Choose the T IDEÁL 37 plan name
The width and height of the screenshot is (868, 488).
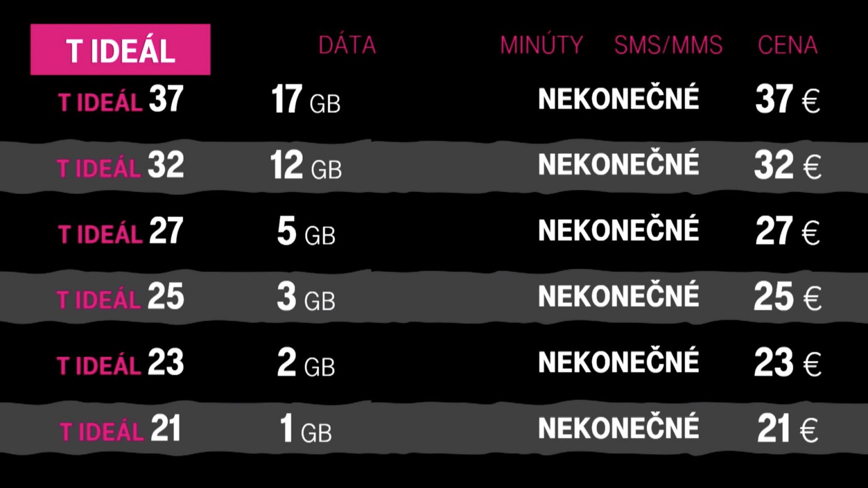121,100
